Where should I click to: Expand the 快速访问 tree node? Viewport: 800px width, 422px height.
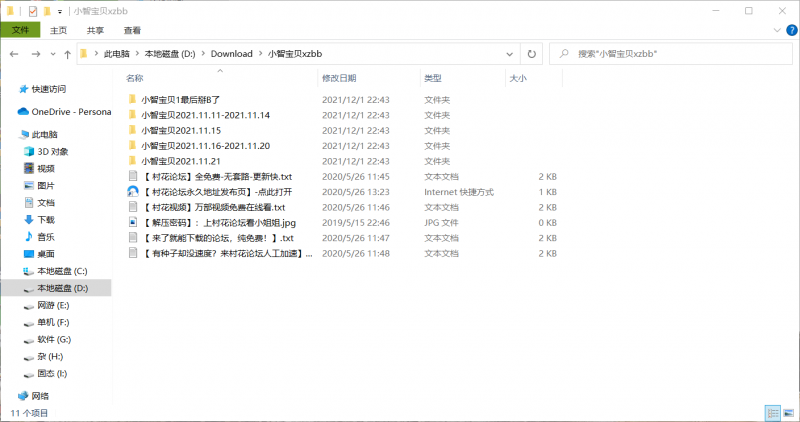pyautogui.click(x=8, y=89)
